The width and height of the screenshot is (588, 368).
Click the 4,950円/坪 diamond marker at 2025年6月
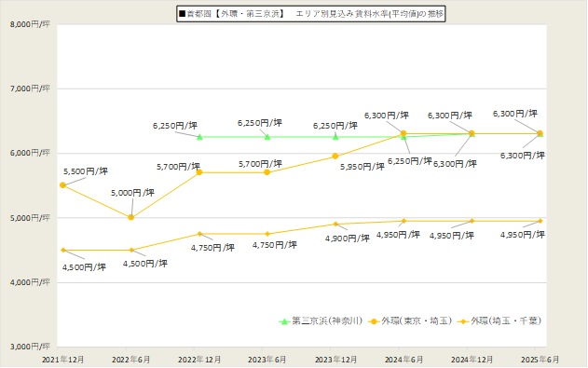(540, 221)
